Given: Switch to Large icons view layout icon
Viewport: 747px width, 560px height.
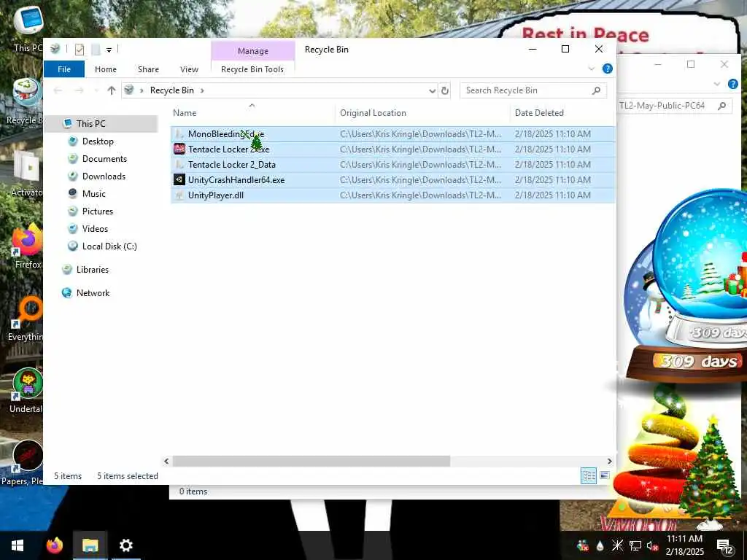Looking at the screenshot, I should 605,475.
